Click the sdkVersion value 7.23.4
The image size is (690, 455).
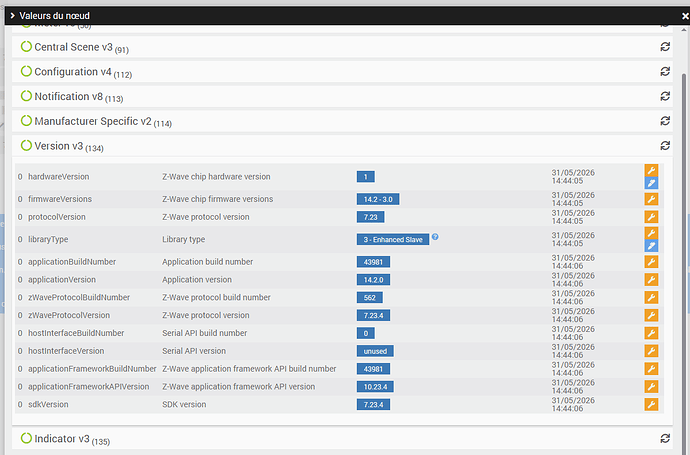(373, 404)
